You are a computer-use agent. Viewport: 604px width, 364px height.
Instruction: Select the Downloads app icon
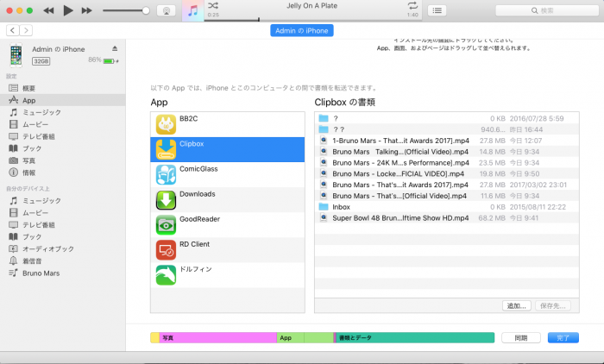(x=166, y=200)
